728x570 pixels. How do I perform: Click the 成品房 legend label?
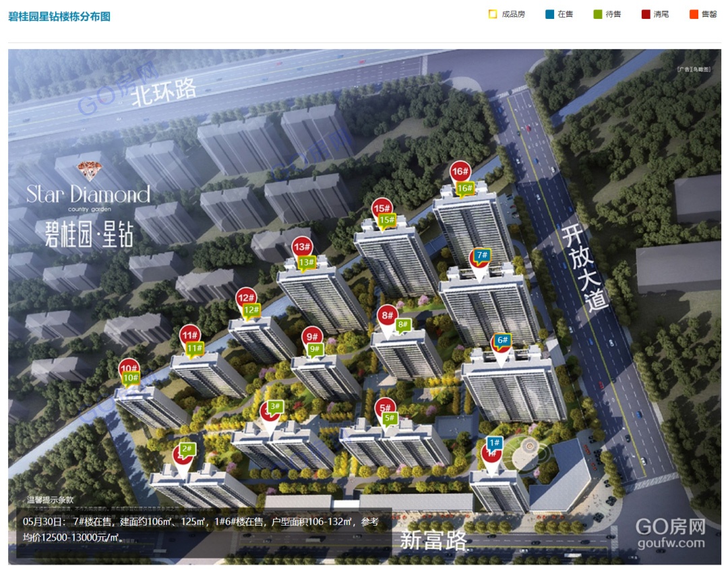513,14
